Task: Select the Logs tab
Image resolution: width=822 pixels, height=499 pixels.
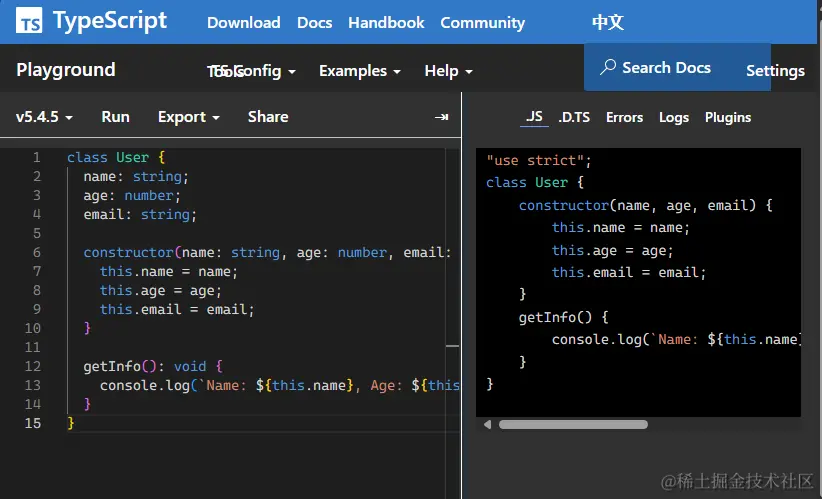Action: [x=674, y=117]
